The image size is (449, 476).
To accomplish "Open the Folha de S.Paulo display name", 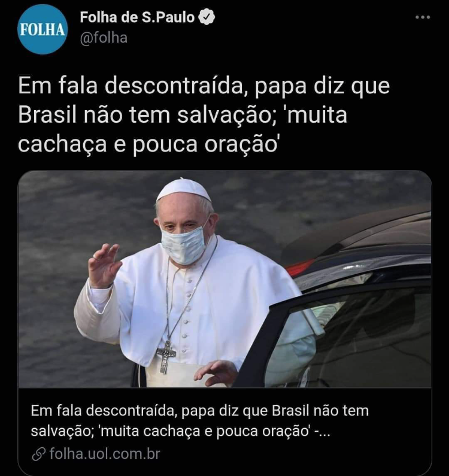I will [137, 17].
